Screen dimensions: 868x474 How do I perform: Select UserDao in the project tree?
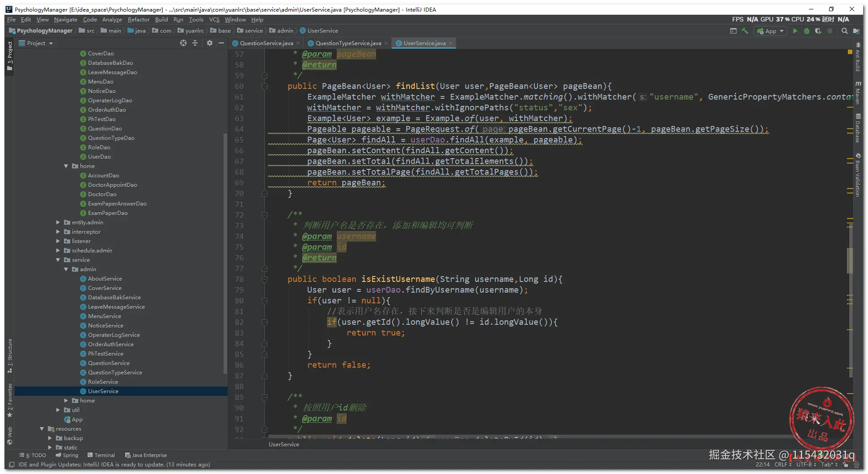pos(99,157)
